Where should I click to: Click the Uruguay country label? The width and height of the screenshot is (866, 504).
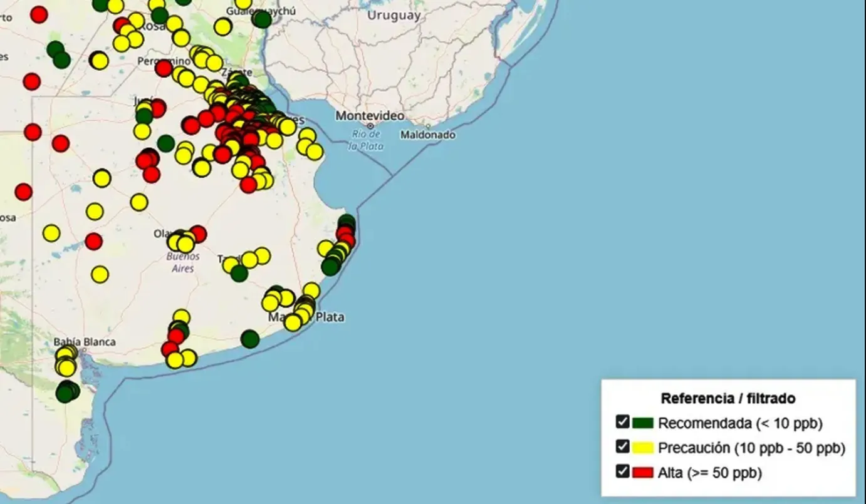[x=394, y=16]
